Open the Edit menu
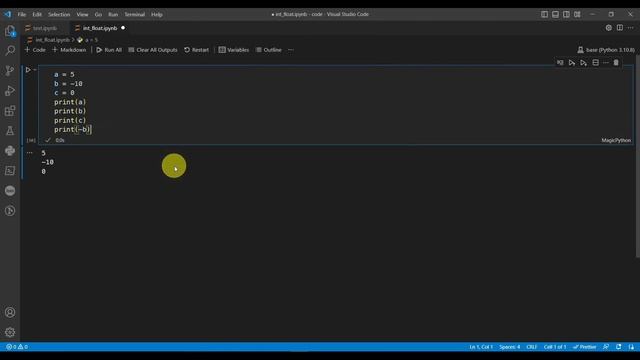The height and width of the screenshot is (360, 640). click(37, 14)
